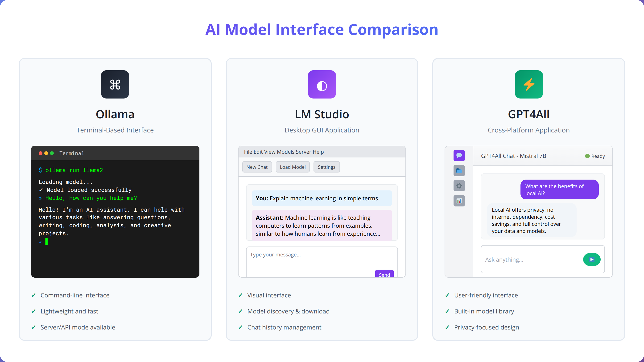Open the Edit menu in LM Studio
The image size is (644, 362).
click(x=258, y=152)
